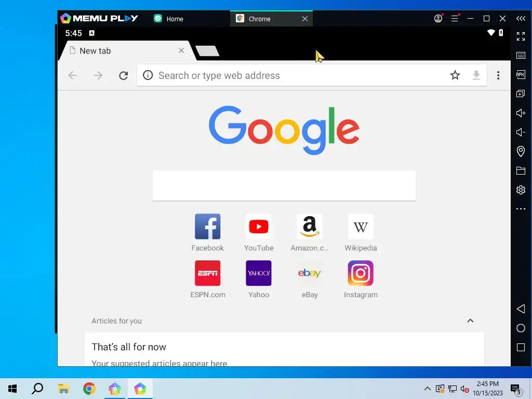Click the Google search box
Image resolution: width=532 pixels, height=399 pixels.
pos(284,185)
